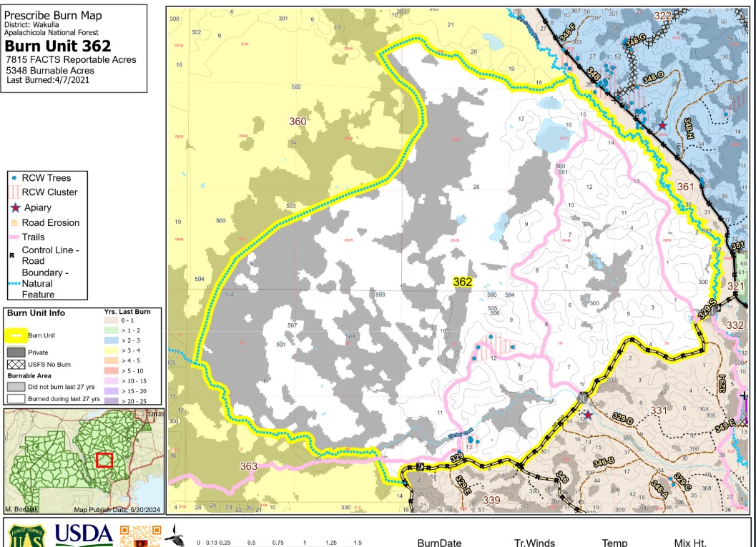Click the orange QR code
756x547 pixels.
[136, 536]
